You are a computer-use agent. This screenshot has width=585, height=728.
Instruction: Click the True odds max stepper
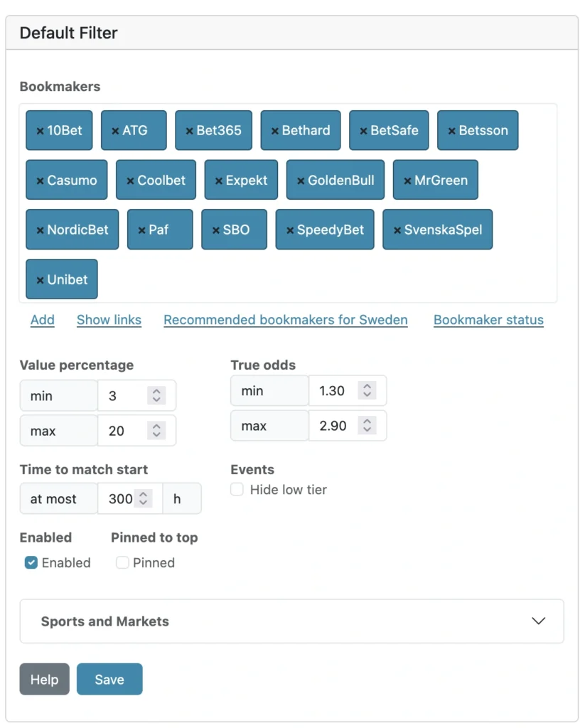[367, 425]
